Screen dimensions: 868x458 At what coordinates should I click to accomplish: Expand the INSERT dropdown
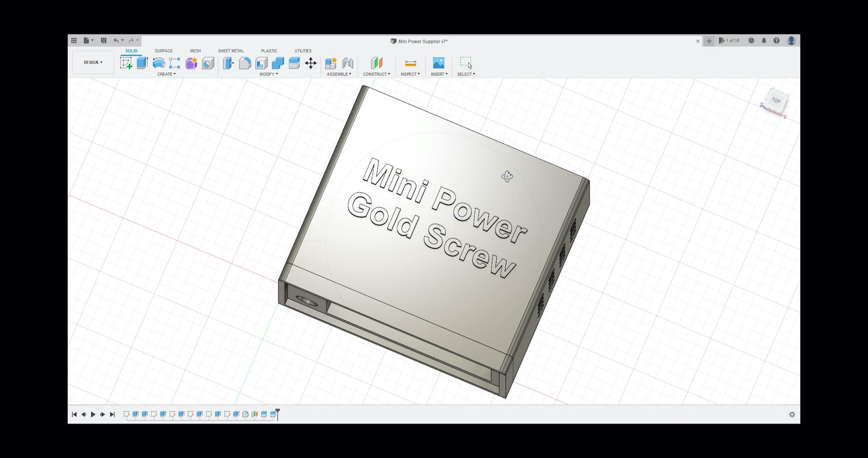click(x=439, y=74)
